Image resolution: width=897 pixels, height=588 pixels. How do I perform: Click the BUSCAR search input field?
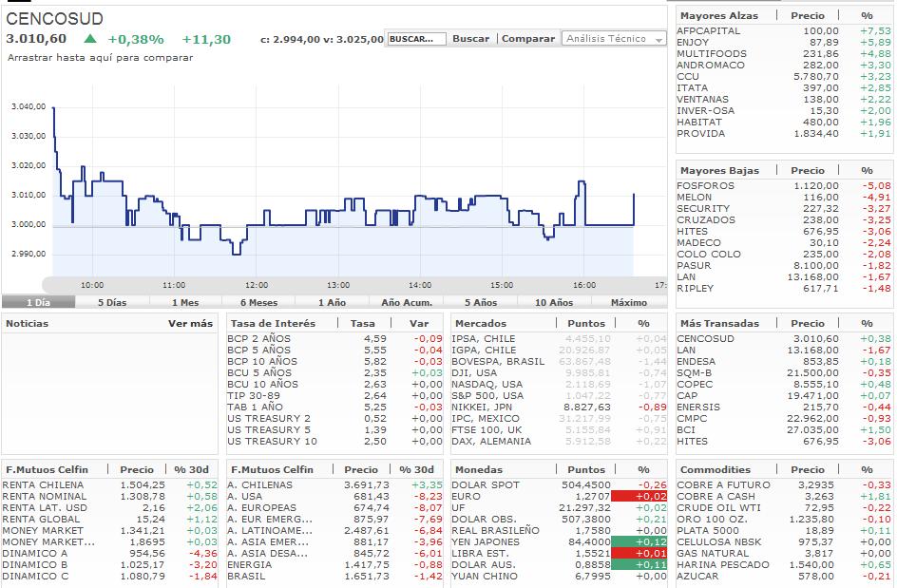point(416,39)
